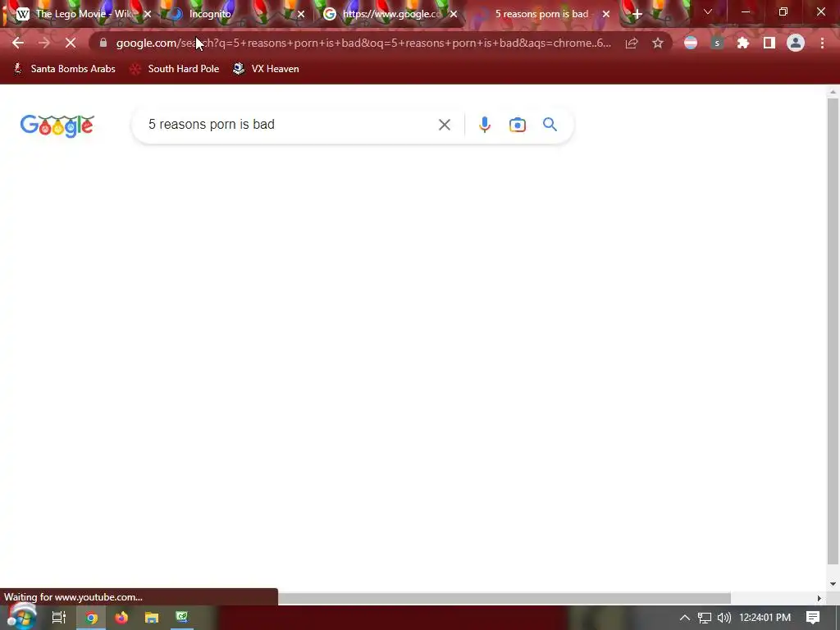
Task: Go back to the previous page
Action: click(x=18, y=43)
